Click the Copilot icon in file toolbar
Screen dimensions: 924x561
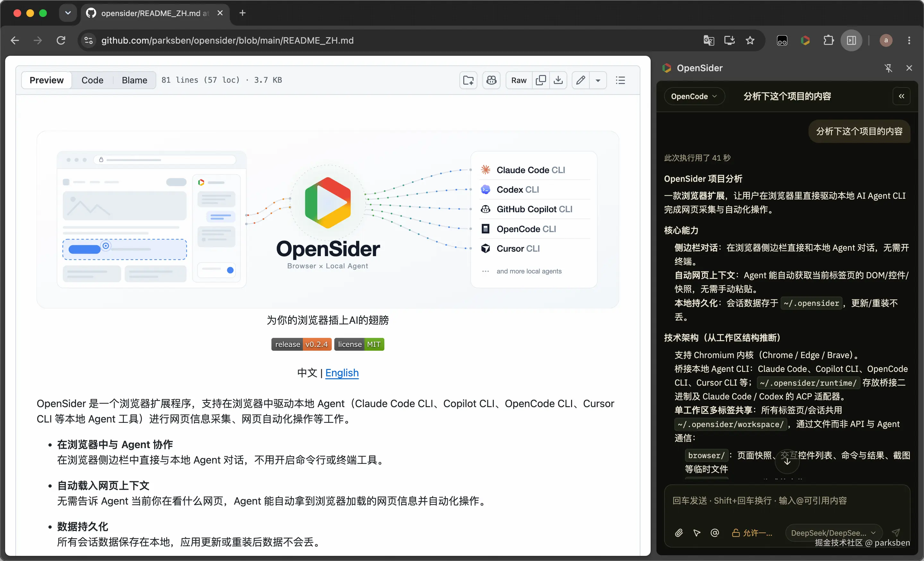point(491,80)
